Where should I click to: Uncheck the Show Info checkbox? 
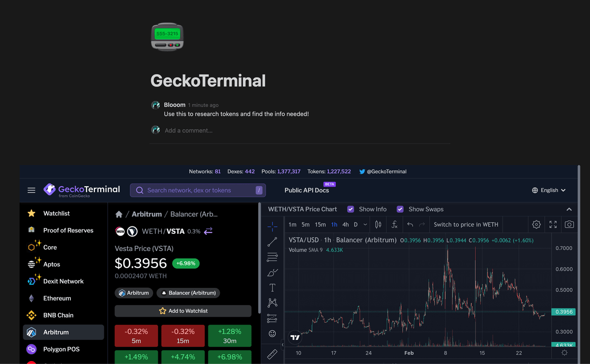click(351, 209)
